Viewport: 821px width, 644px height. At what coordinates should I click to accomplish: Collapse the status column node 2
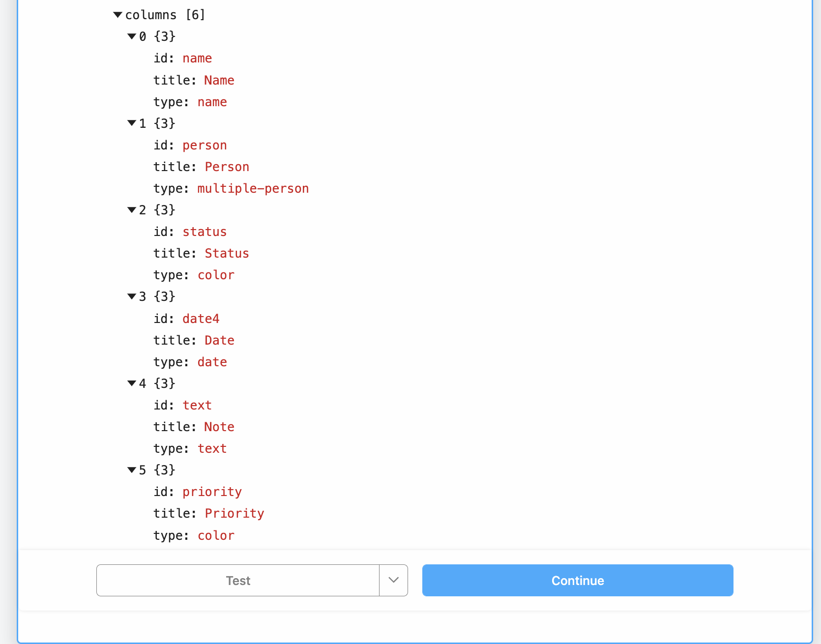(131, 209)
